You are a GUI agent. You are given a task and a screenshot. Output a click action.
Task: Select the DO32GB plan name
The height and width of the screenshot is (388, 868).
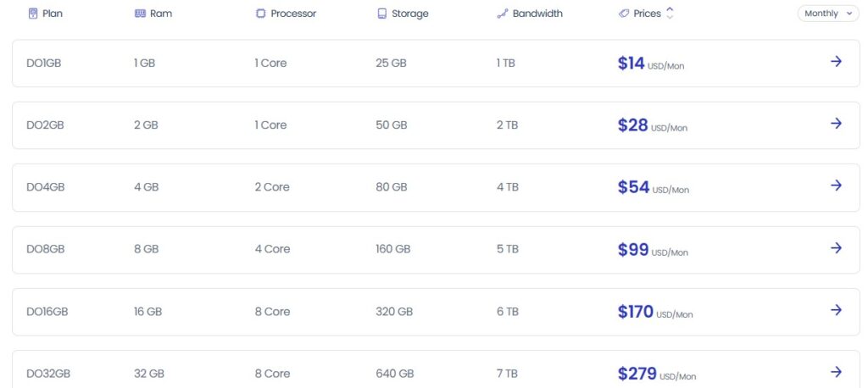pos(48,374)
